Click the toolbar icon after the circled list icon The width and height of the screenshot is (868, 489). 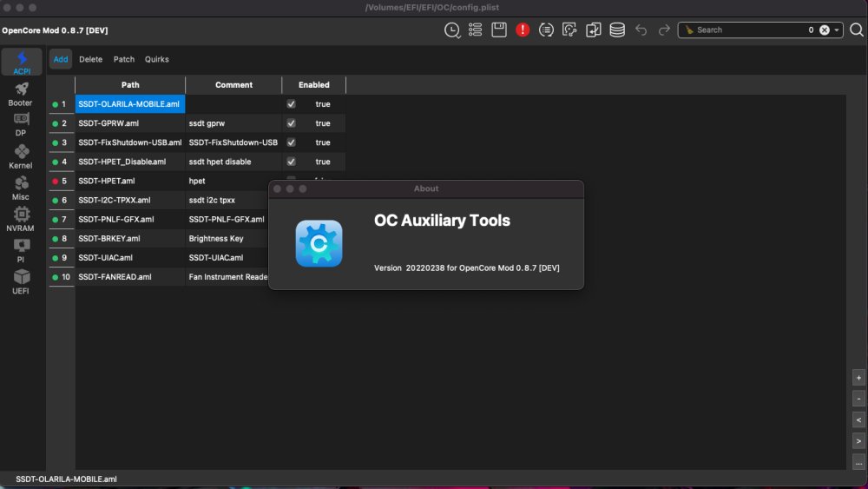[x=569, y=30]
